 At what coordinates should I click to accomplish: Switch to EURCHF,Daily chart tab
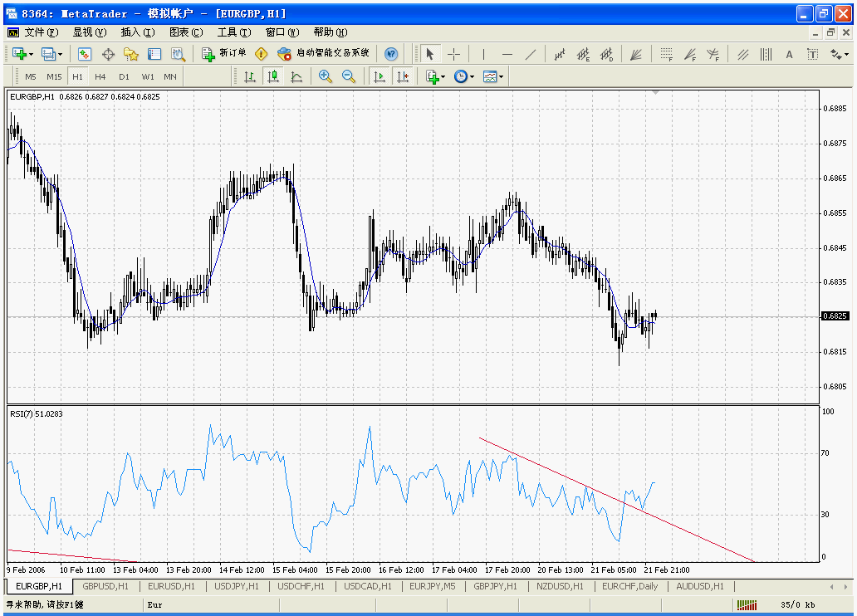point(629,586)
